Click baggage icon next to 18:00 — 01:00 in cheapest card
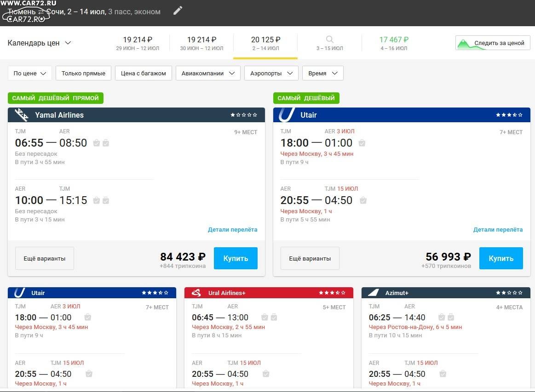 pos(362,143)
